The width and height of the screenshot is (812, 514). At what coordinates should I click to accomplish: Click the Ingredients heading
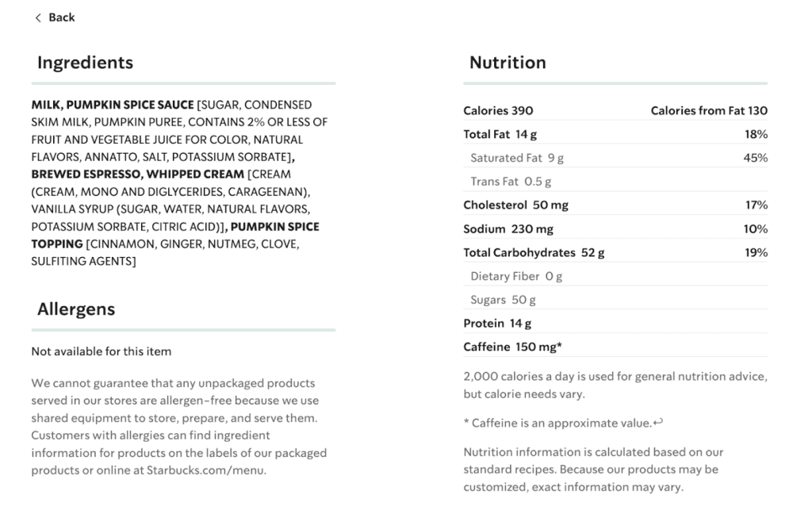pyautogui.click(x=85, y=63)
